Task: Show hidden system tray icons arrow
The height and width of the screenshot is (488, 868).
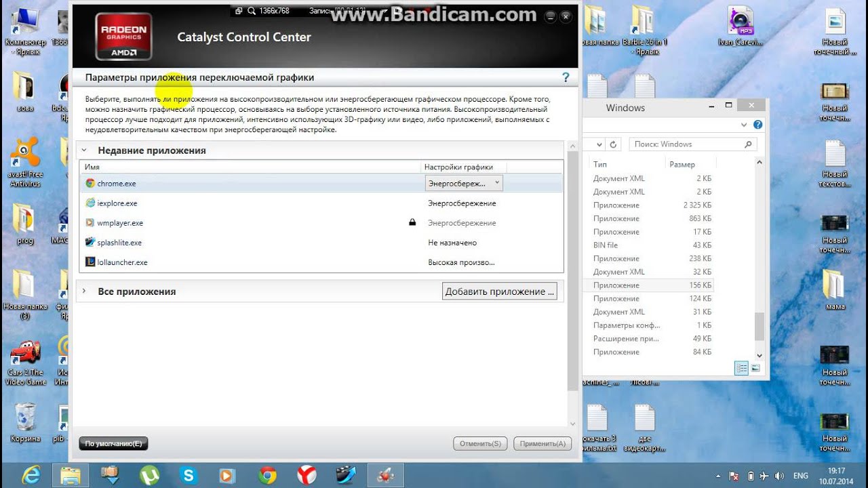Action: click(718, 476)
